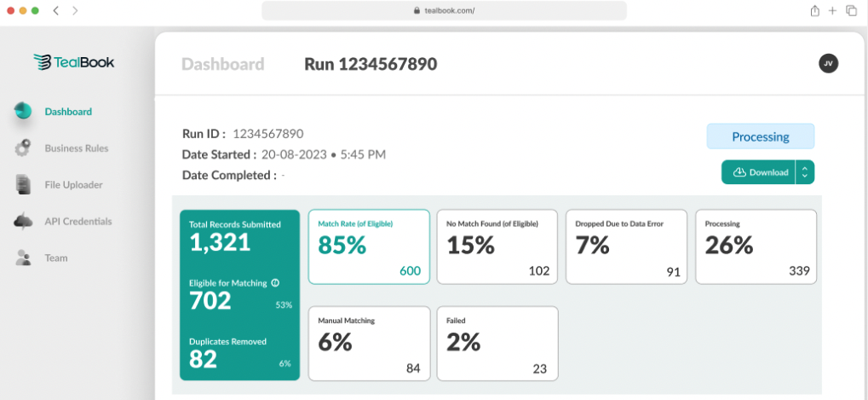Viewport: 868px width, 400px height.
Task: Expand the Download options arrow
Action: pyautogui.click(x=805, y=172)
